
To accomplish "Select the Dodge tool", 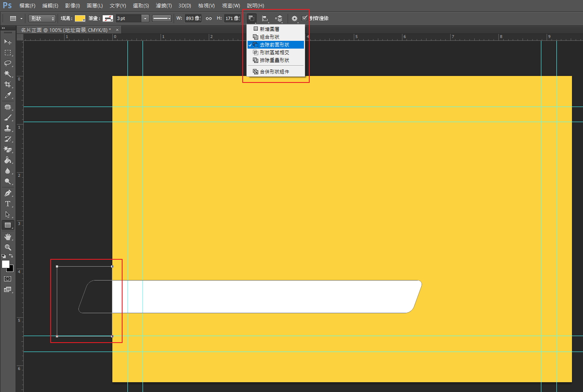I will click(8, 181).
